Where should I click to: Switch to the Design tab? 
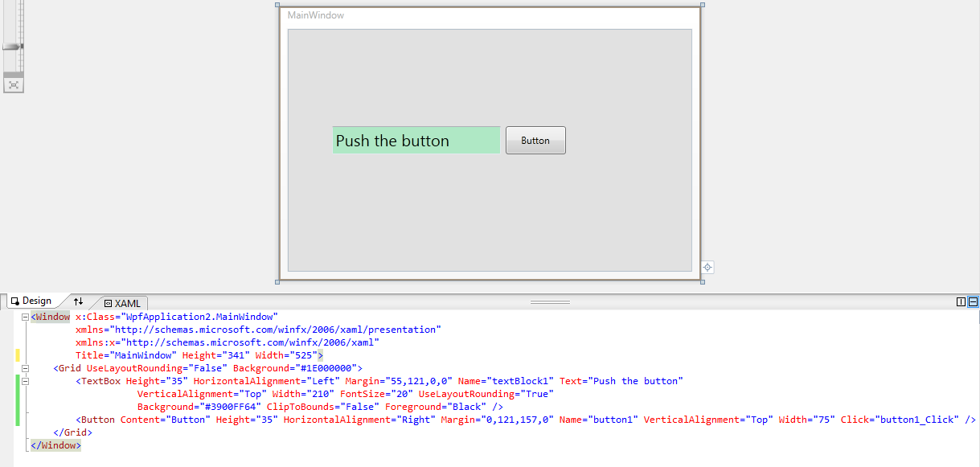[35, 300]
